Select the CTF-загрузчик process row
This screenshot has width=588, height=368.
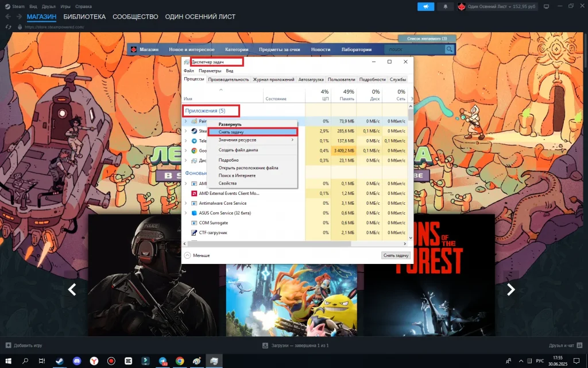tap(295, 232)
